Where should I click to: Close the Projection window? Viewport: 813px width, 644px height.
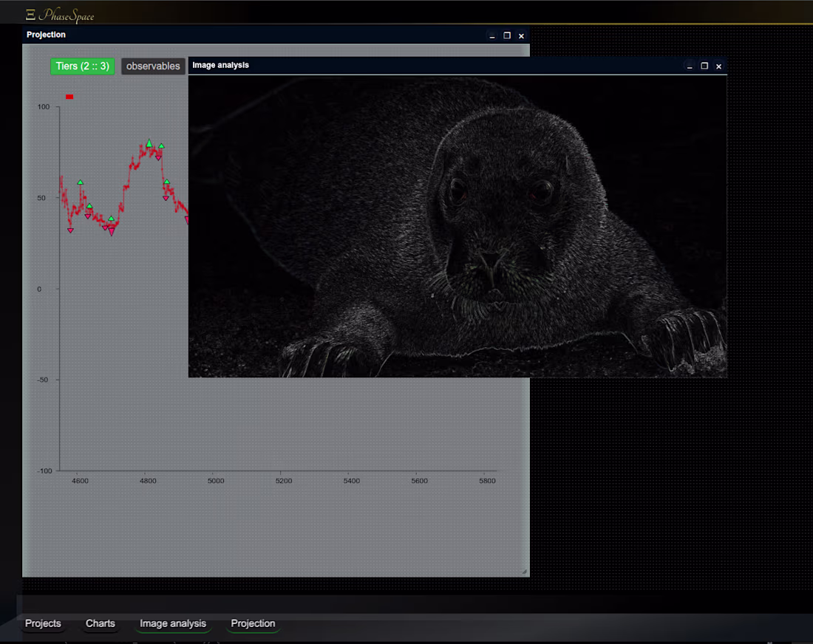[x=522, y=35]
